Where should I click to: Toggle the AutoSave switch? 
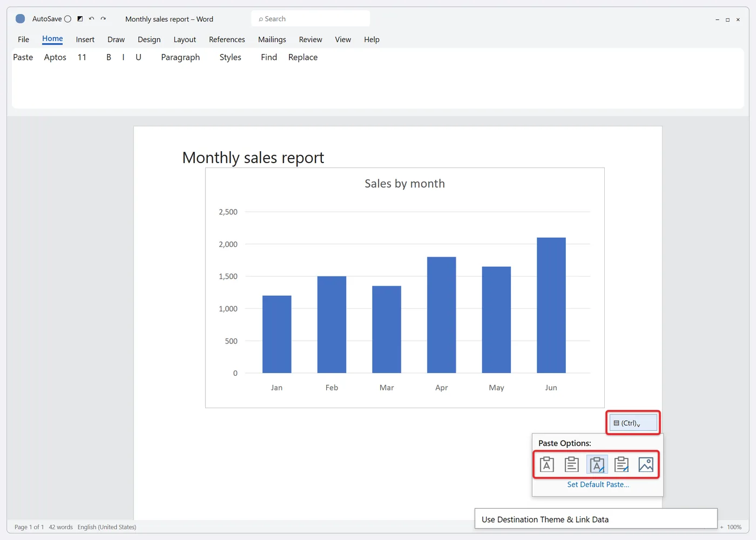(67, 19)
